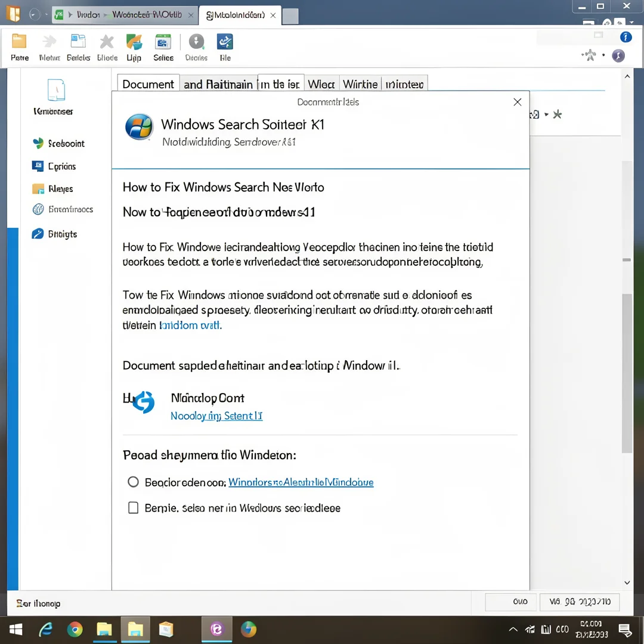Click the blue File toolbar icon
The width and height of the screenshot is (644, 644).
coord(225,42)
